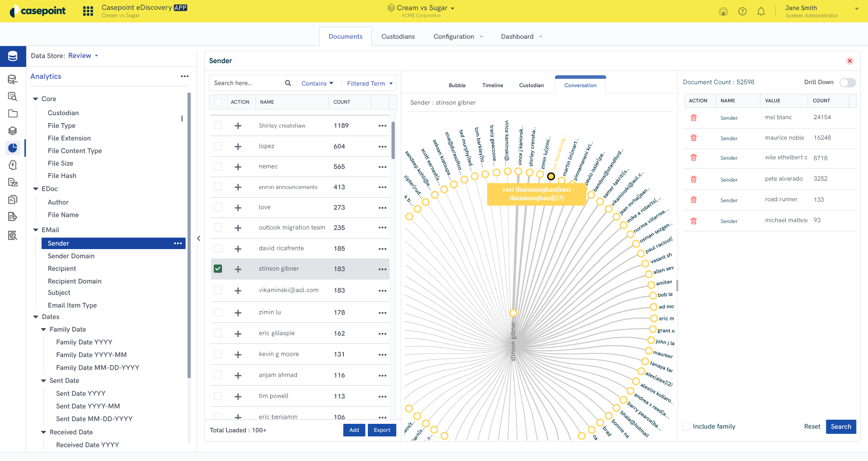868x461 pixels.
Task: Open the notifications bell
Action: click(x=761, y=12)
